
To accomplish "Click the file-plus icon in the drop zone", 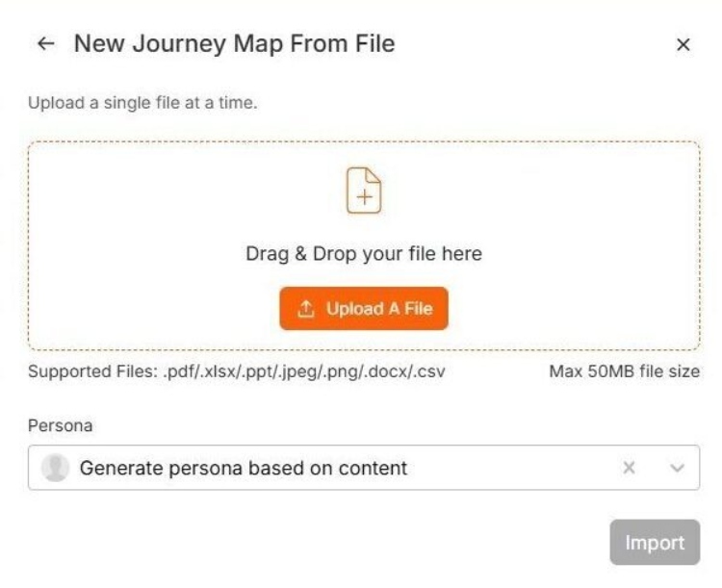I will coord(364,190).
